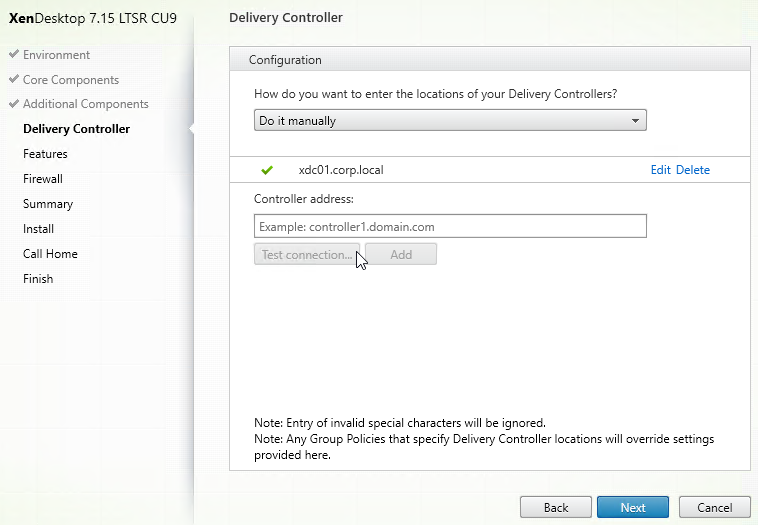Click the Controller address label
The height and width of the screenshot is (525, 758).
[304, 199]
